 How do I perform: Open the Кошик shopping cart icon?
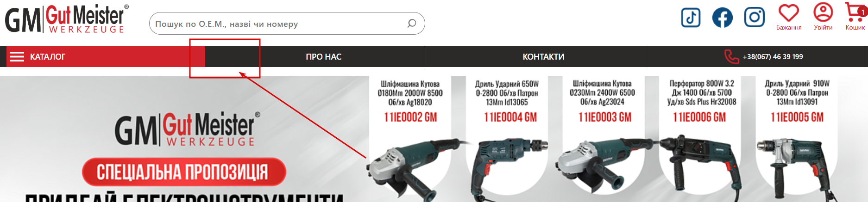click(x=855, y=12)
